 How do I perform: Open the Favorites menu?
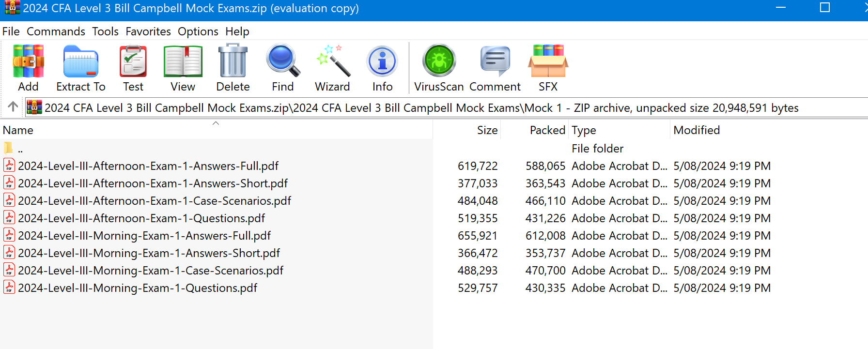click(148, 31)
